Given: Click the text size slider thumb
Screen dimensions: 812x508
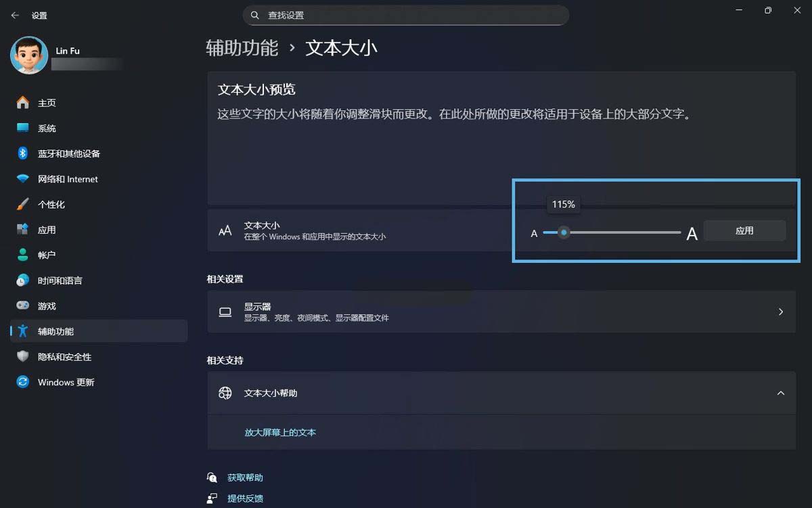Looking at the screenshot, I should 564,232.
